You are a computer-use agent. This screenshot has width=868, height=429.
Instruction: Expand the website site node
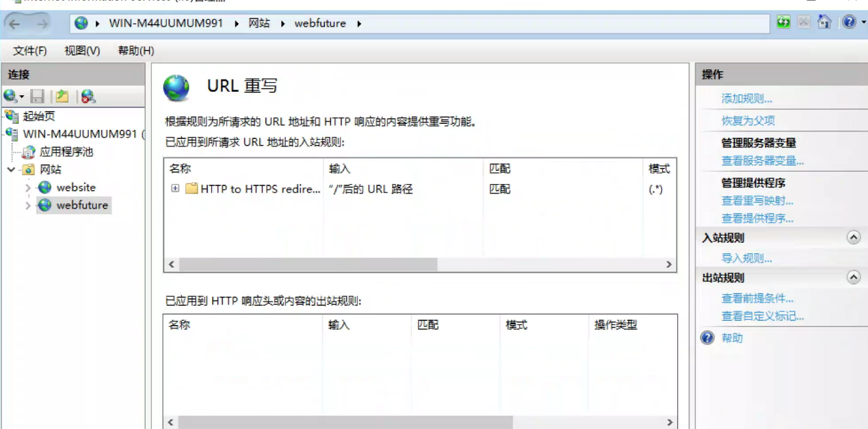tap(28, 187)
